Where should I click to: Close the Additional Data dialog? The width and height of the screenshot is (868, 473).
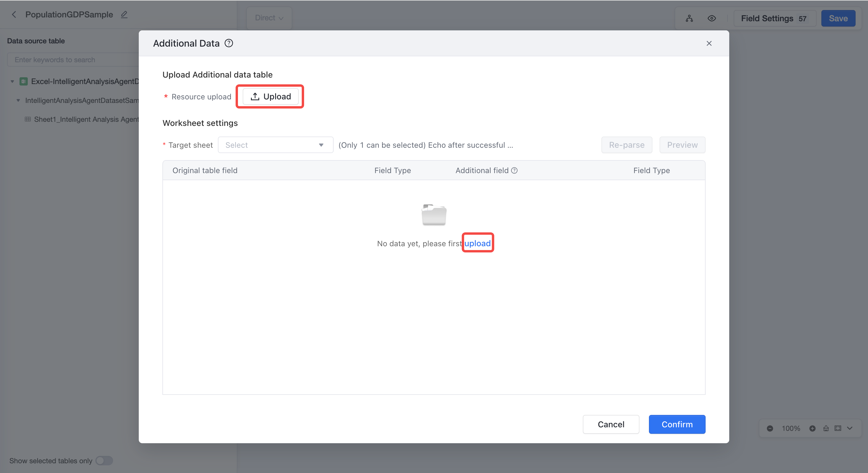709,43
